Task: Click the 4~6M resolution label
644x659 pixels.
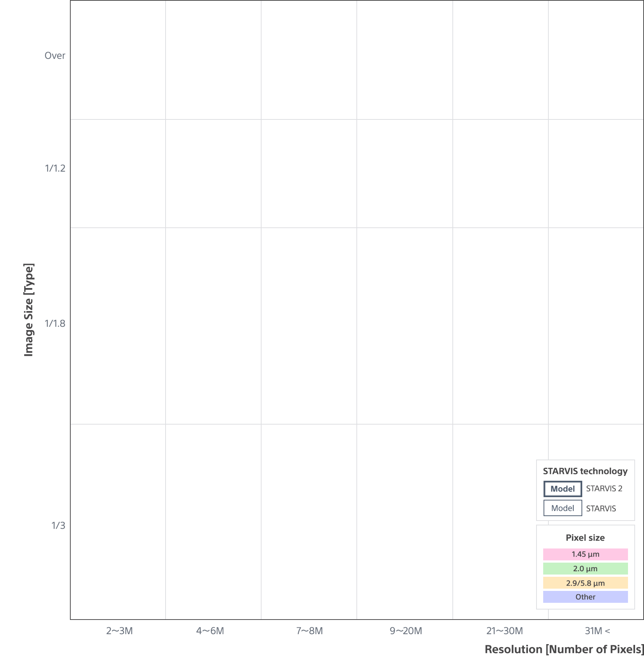Action: [210, 631]
